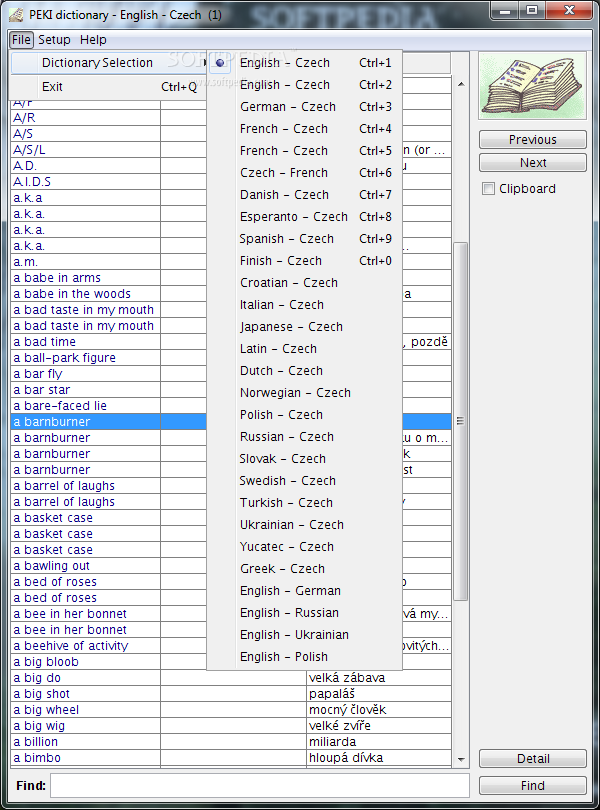Select Ukrainian – Czech dictionary
This screenshot has width=600, height=810.
point(304,525)
